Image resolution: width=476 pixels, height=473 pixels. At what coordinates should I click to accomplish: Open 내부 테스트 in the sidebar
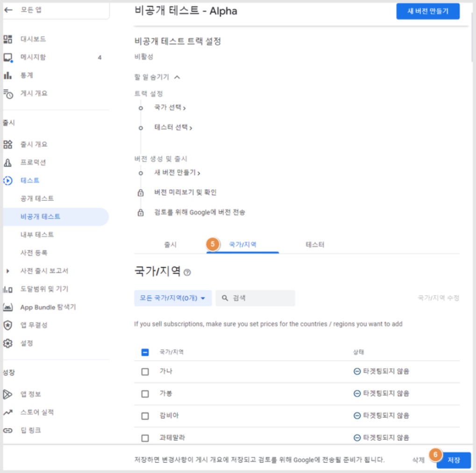pos(37,235)
